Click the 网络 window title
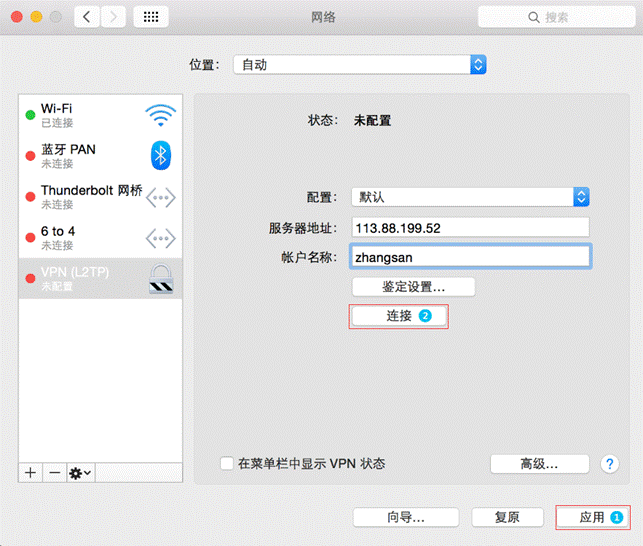This screenshot has width=643, height=546. tap(323, 17)
